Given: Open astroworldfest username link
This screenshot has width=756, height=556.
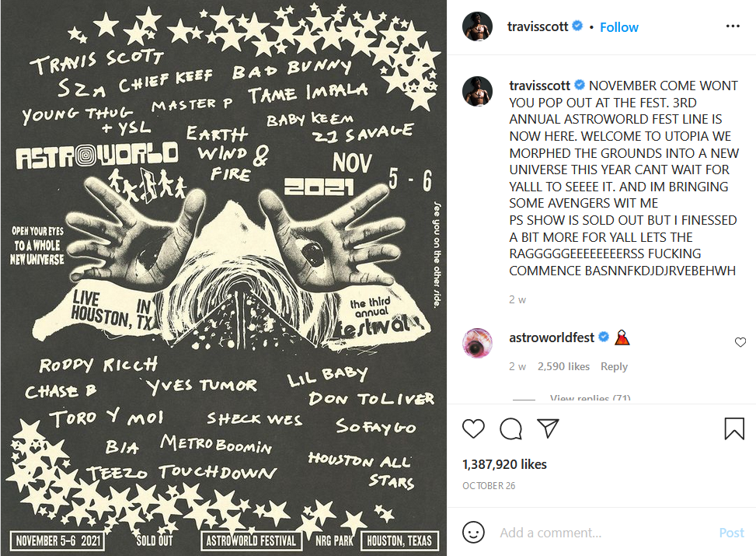Looking at the screenshot, I should point(552,337).
